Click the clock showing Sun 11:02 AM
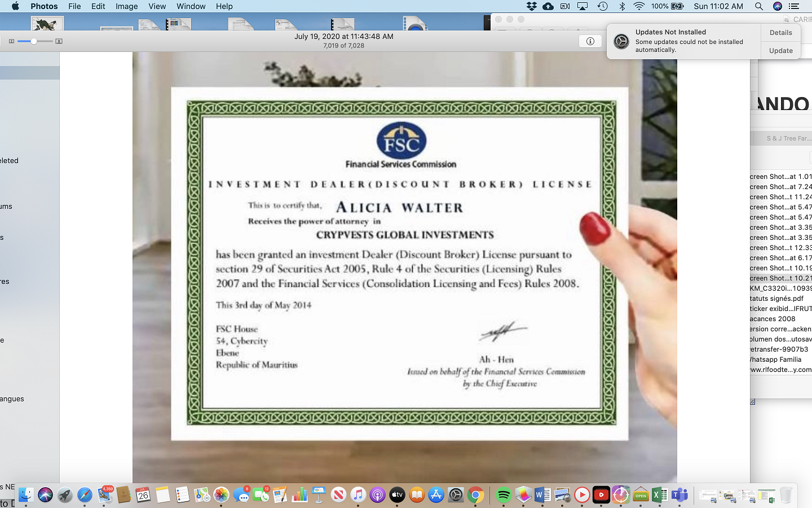Screen dimensions: 812x508 [x=718, y=6]
